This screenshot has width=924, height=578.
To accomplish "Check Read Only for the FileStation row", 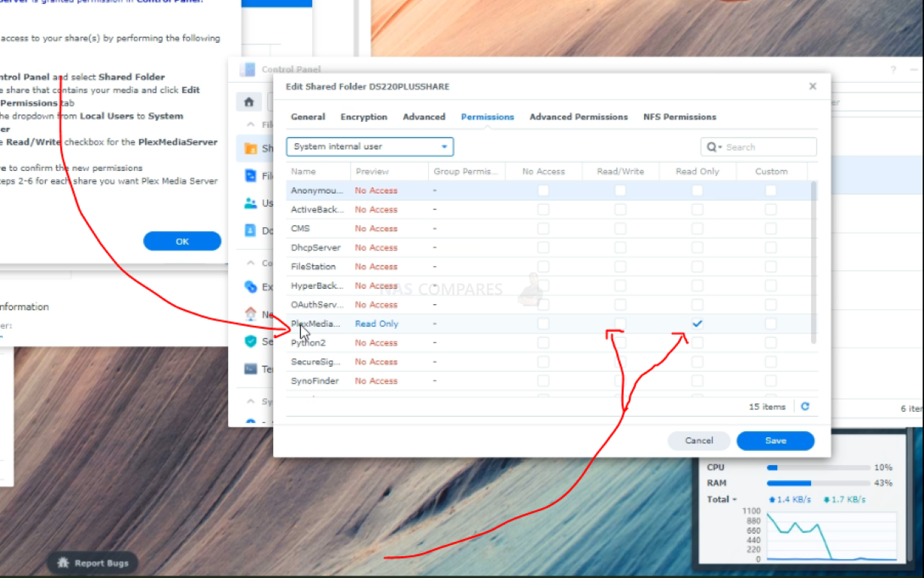I will [x=698, y=266].
